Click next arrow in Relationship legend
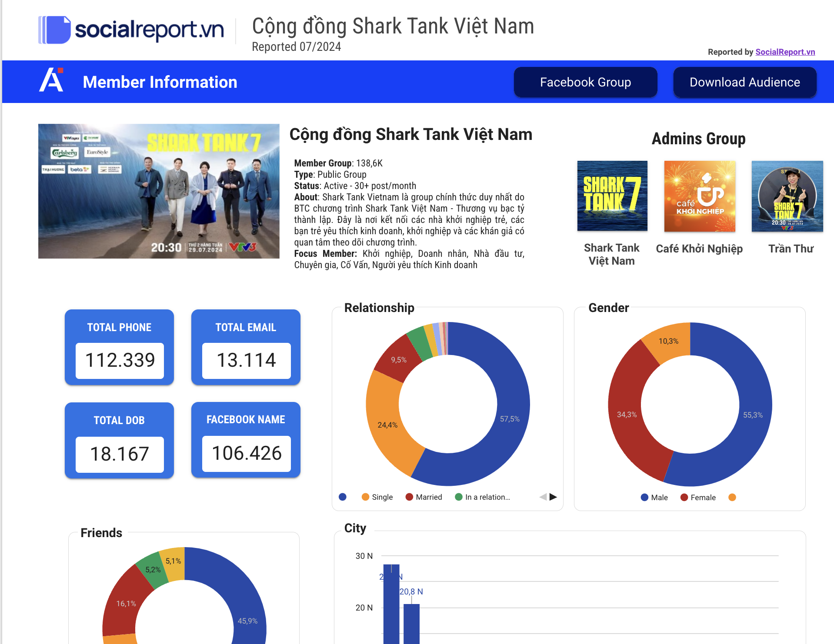Viewport: 834px width, 644px height. point(553,497)
